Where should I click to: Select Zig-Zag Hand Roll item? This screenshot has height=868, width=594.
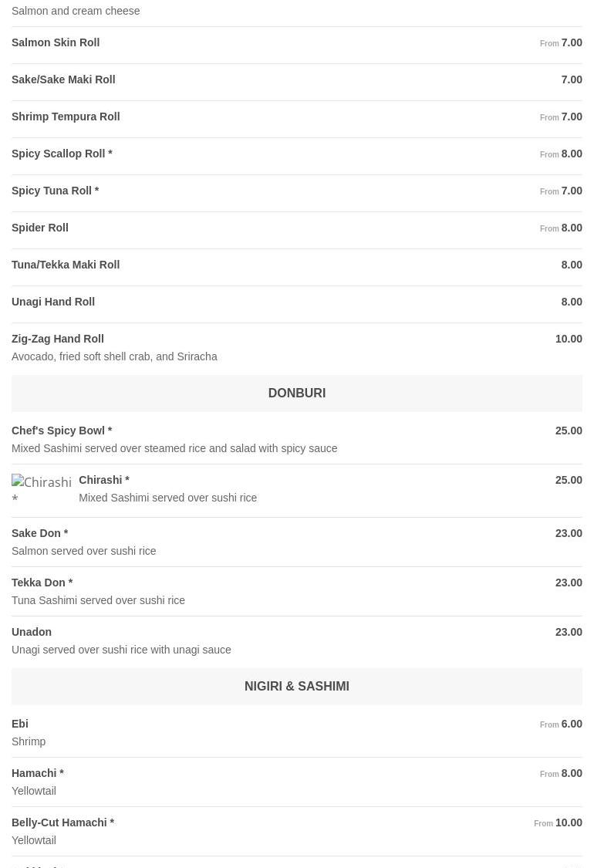point(297,348)
